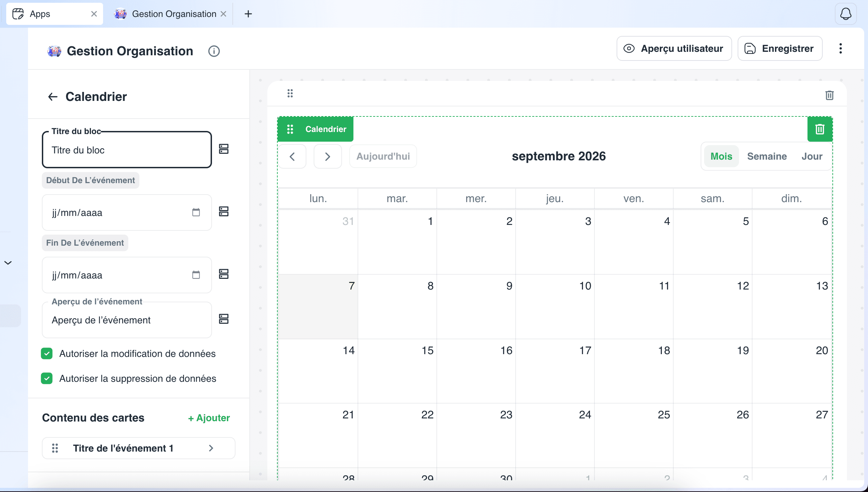Click the data binding icon for Titre du bloc
Screen dimensions: 868x492
pos(224,149)
